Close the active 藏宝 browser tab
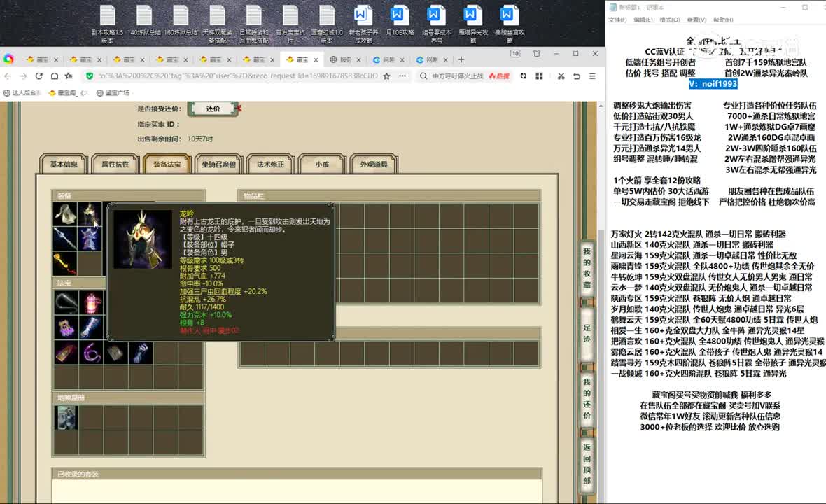This screenshot has width=826, height=504. point(316,59)
